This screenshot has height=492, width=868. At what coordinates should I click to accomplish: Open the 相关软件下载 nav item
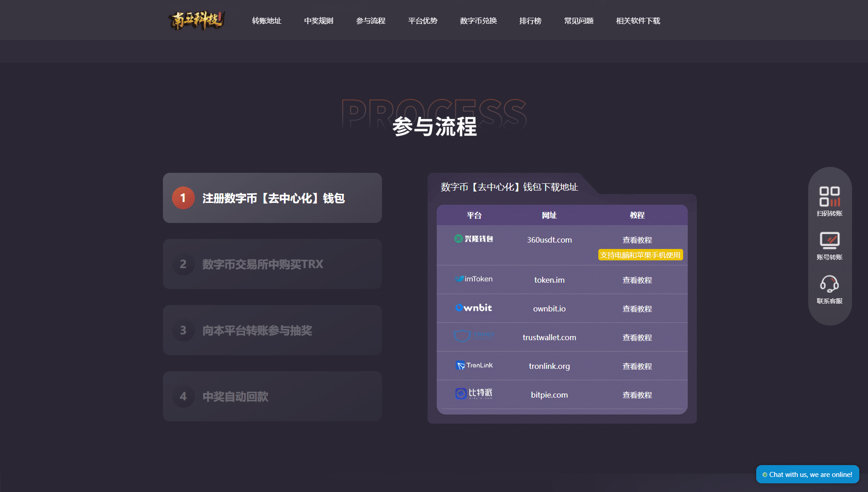pos(638,21)
